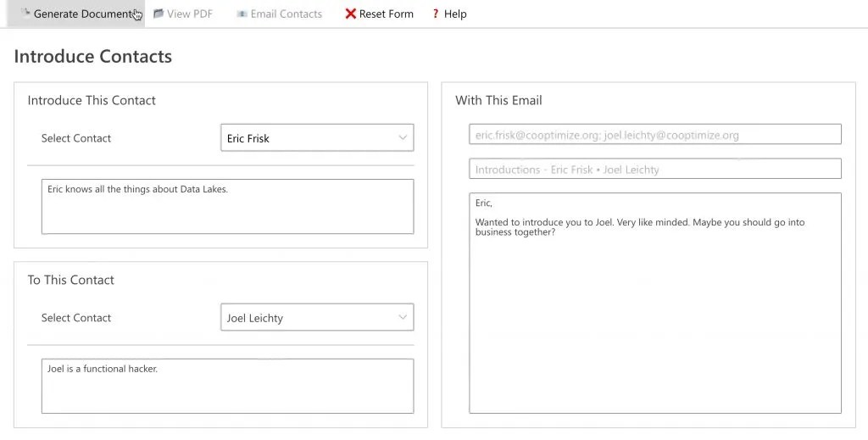Expand the Eric Frisk dropdown chevron
Image resolution: width=868 pixels, height=440 pixels.
click(x=403, y=138)
